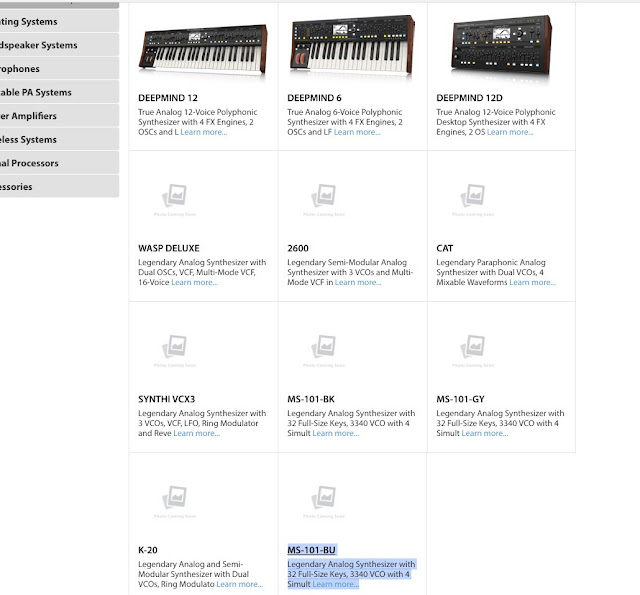640x595 pixels.
Task: Click the K-20 product title
Action: click(x=148, y=550)
